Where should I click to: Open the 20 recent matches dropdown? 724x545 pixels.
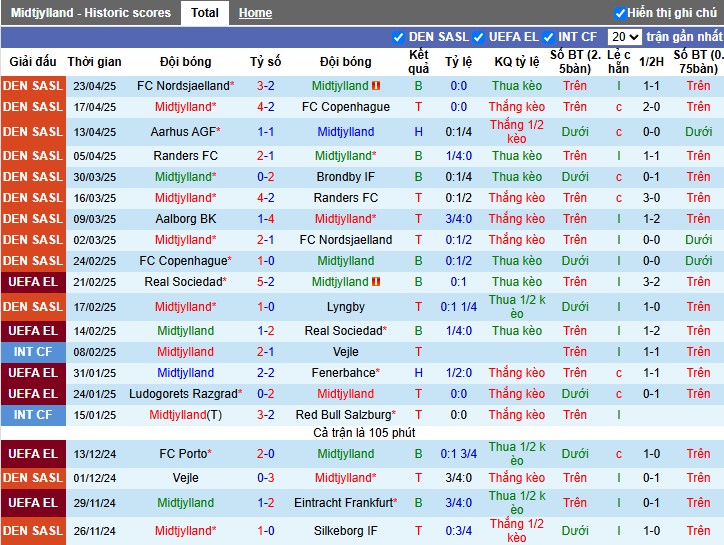pyautogui.click(x=624, y=37)
